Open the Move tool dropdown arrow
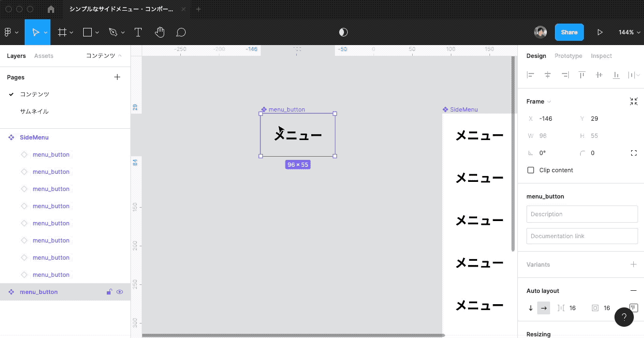 pyautogui.click(x=45, y=32)
